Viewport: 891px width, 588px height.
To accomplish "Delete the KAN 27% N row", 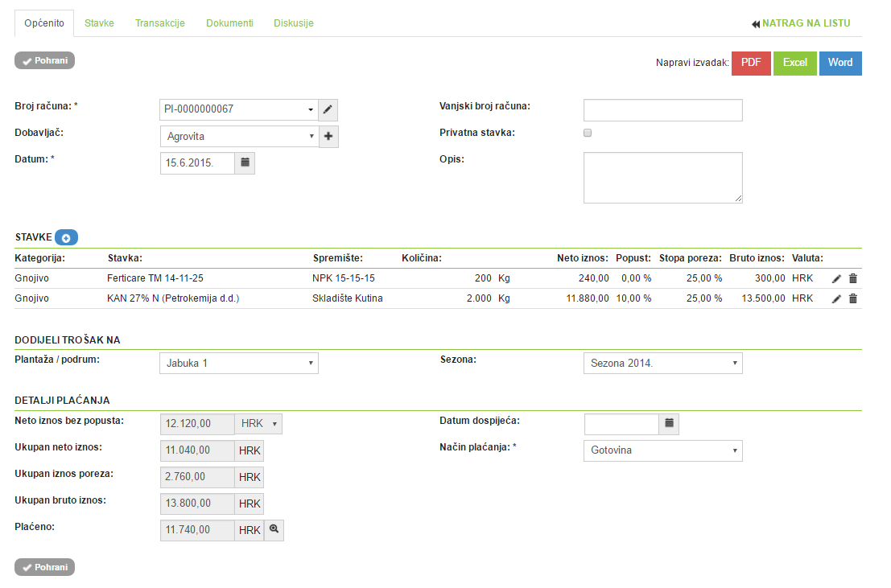I will click(853, 298).
